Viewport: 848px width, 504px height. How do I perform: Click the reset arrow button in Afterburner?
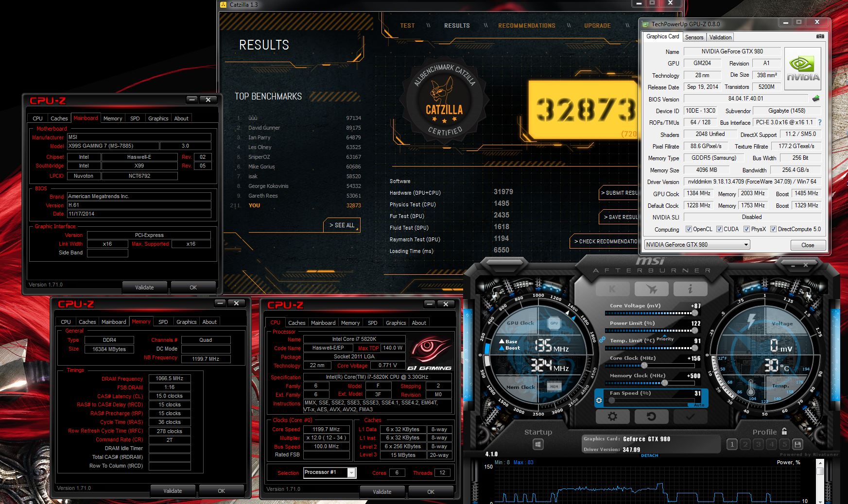pos(651,417)
